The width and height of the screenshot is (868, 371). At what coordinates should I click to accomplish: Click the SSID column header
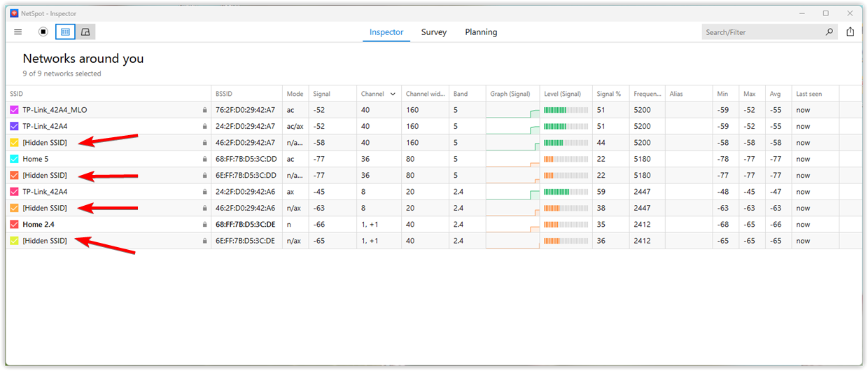17,94
